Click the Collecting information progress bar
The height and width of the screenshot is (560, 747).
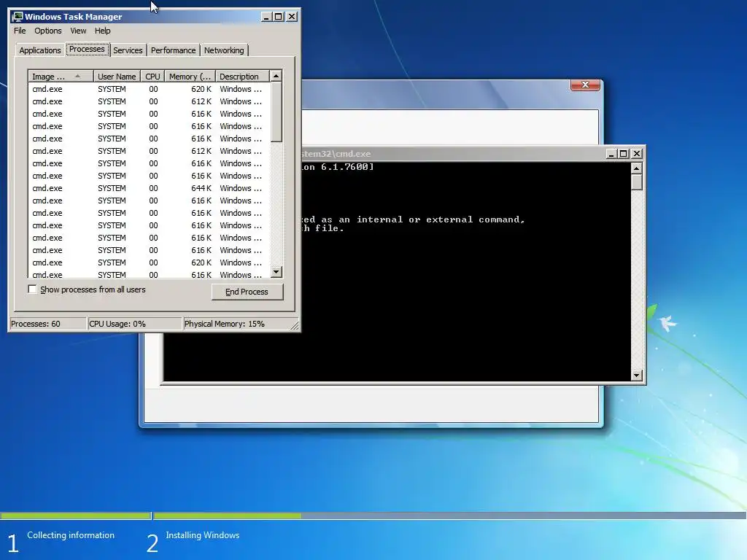click(x=75, y=516)
